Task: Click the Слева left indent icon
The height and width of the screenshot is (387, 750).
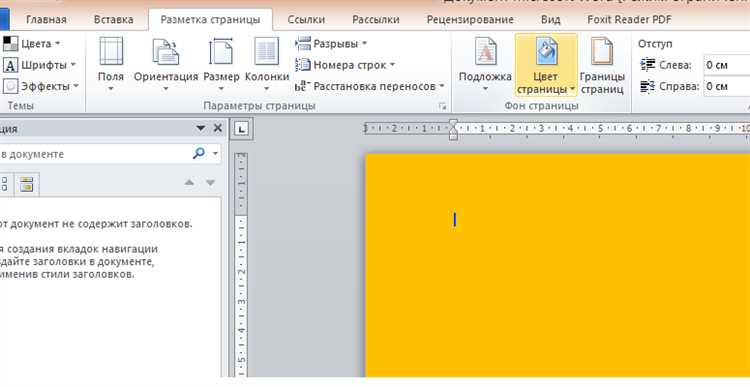Action: tap(648, 65)
